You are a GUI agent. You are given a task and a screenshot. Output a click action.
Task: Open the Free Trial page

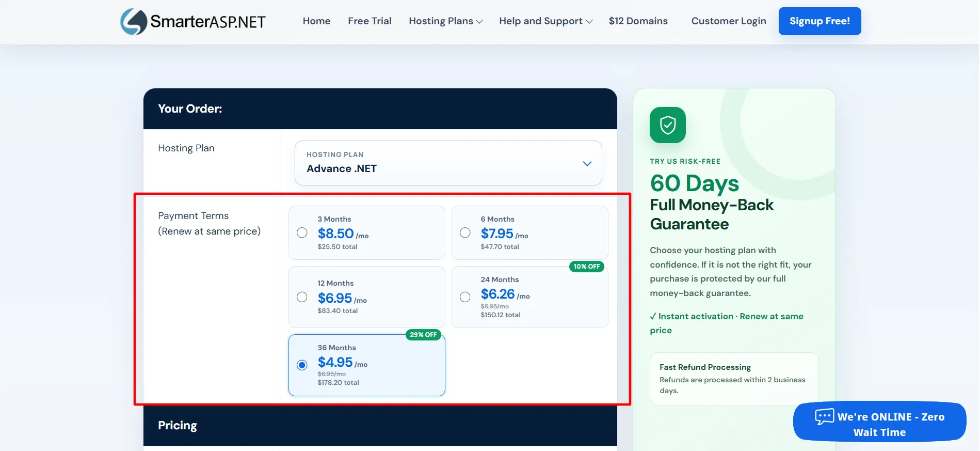tap(369, 21)
